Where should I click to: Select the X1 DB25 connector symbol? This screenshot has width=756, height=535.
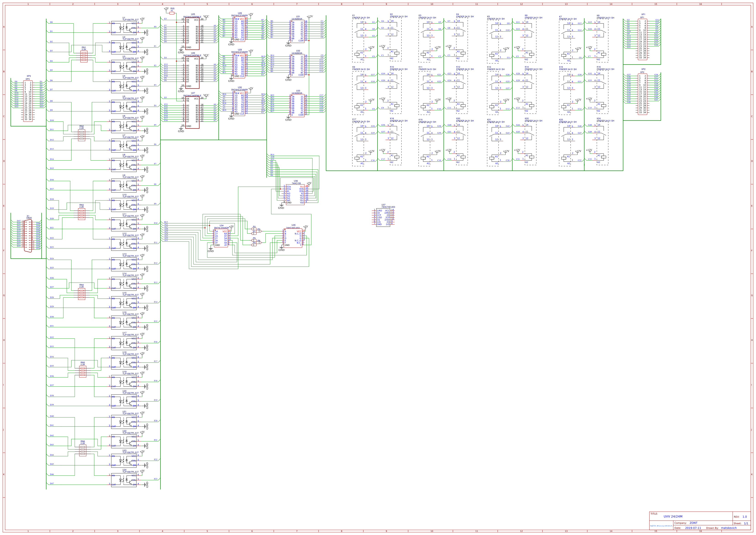(28, 236)
